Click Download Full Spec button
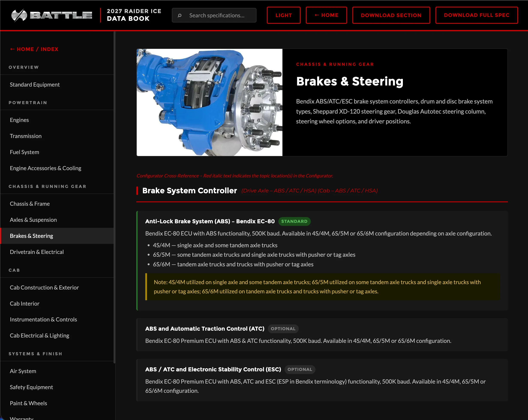 pos(477,15)
